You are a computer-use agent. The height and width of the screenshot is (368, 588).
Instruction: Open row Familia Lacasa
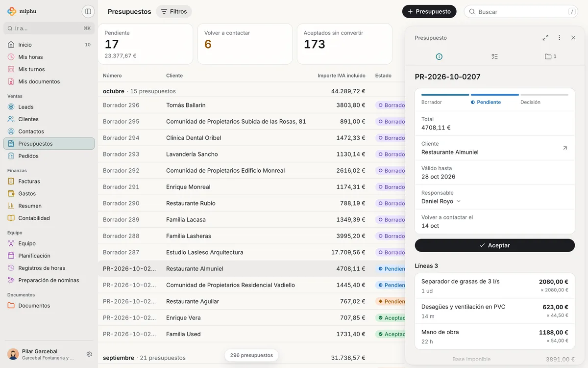tap(251, 220)
